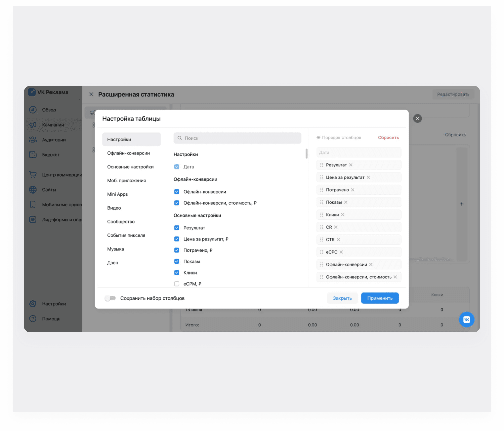Uncheck Цена за результат, ₽ checkbox
The height and width of the screenshot is (431, 504).
pyautogui.click(x=177, y=239)
